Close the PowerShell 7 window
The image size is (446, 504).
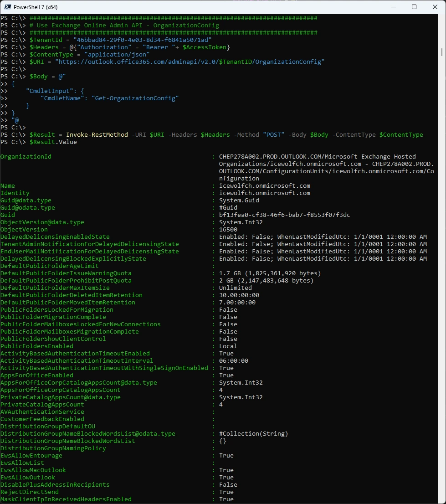[435, 7]
